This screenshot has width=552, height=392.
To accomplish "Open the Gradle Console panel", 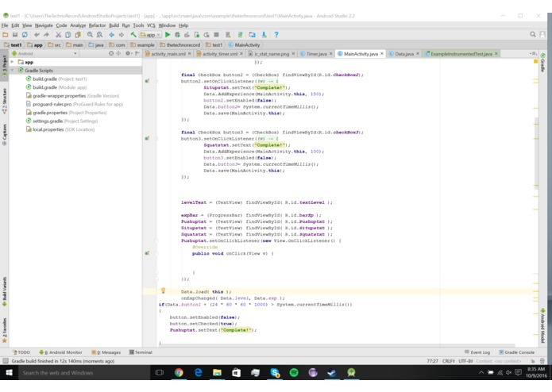I will [x=517, y=352].
